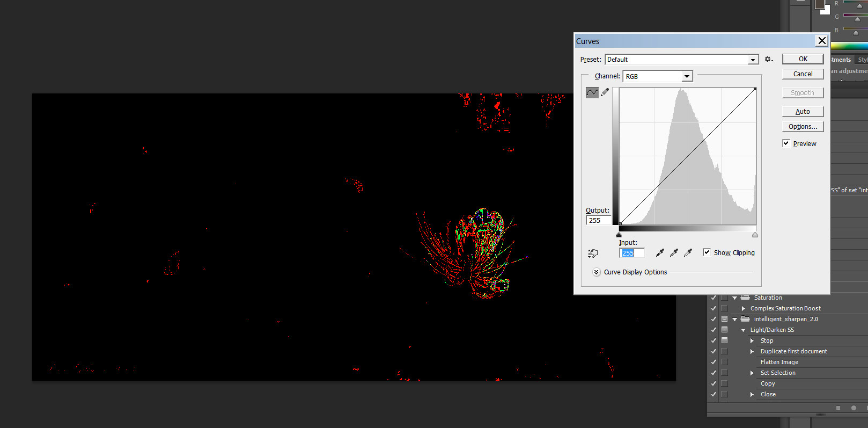Select the edit-points curve tool

[592, 92]
